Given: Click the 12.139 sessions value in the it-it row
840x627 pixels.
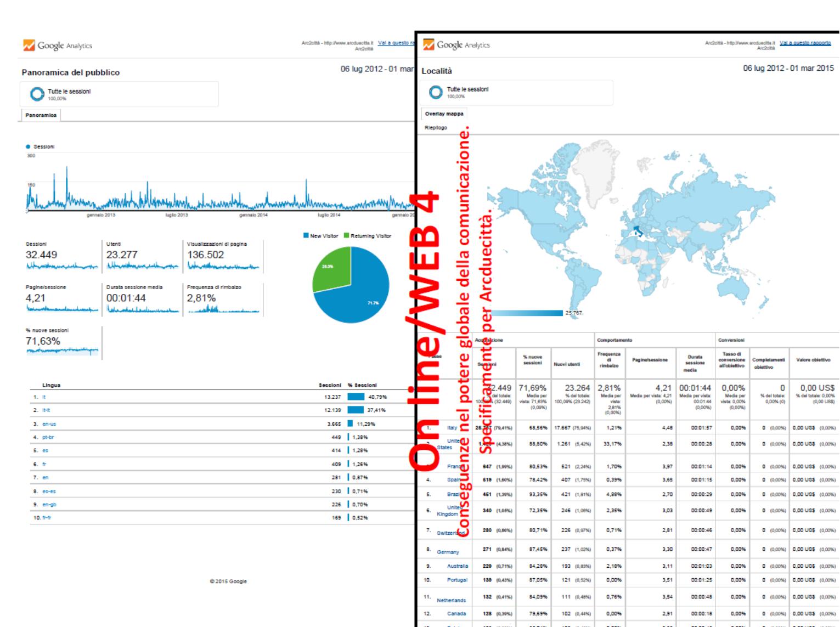Looking at the screenshot, I should [332, 410].
